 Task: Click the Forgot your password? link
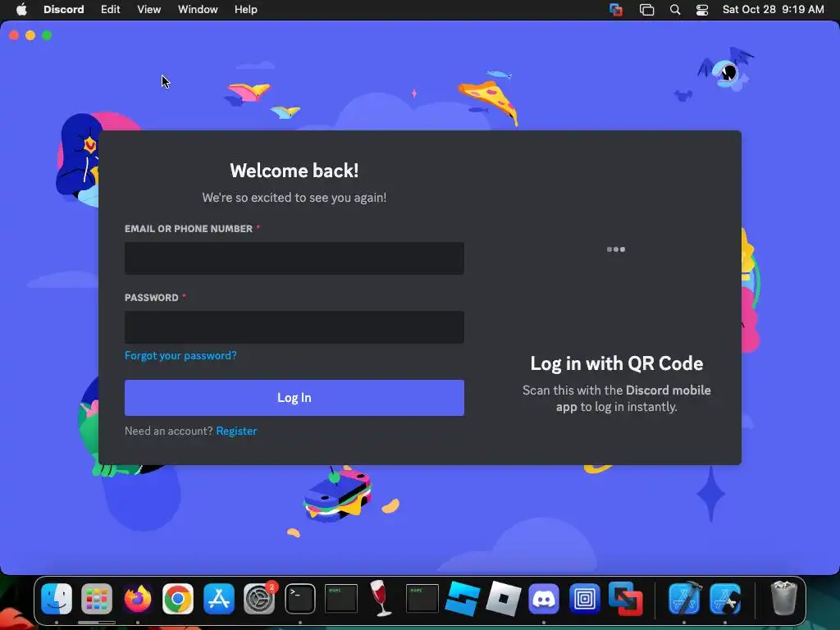point(180,356)
